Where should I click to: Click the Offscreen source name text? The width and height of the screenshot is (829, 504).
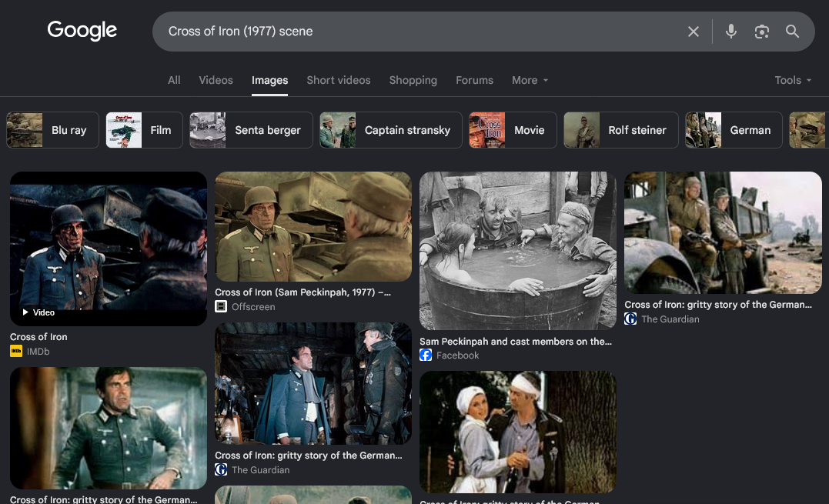pos(253,306)
